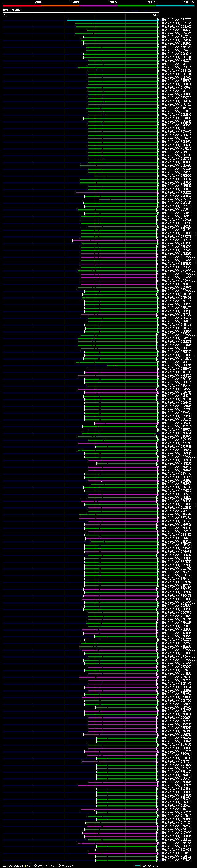Image resolution: width=197 pixels, height=868 pixels.
Task: Select hit UniRef100_C2VI01
Action: tap(177, 474)
